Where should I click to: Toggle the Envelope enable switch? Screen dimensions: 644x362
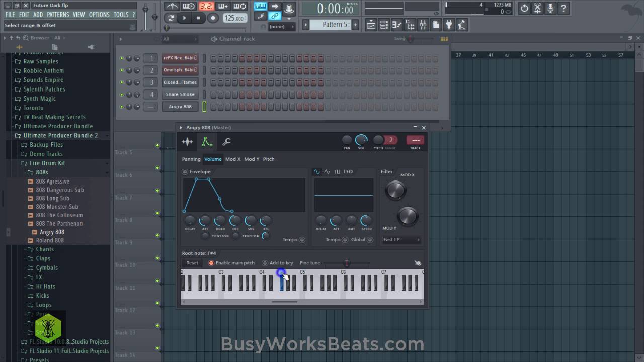click(x=185, y=172)
